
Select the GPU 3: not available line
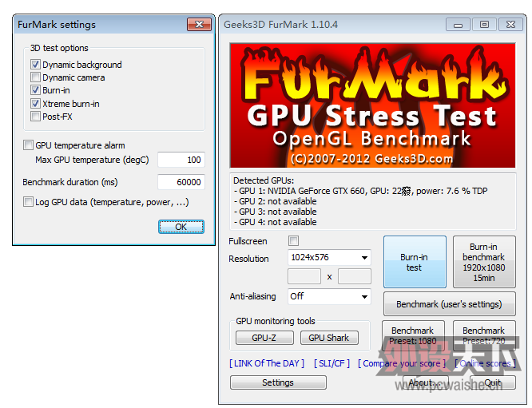coord(275,212)
